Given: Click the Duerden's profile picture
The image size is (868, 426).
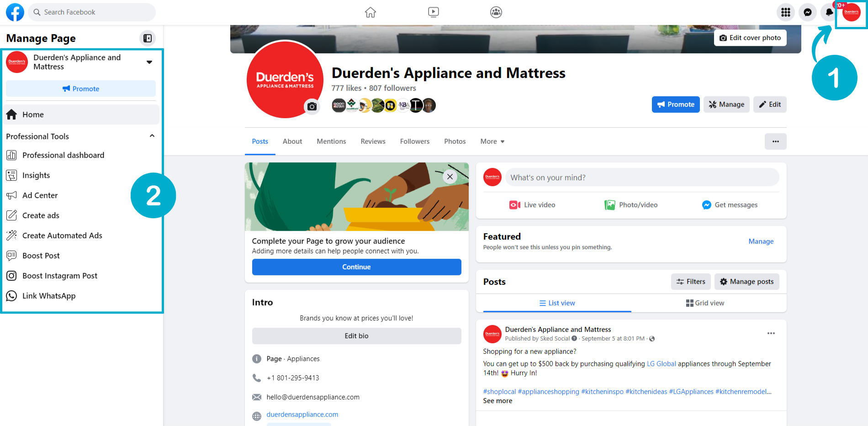Looking at the screenshot, I should click(285, 79).
